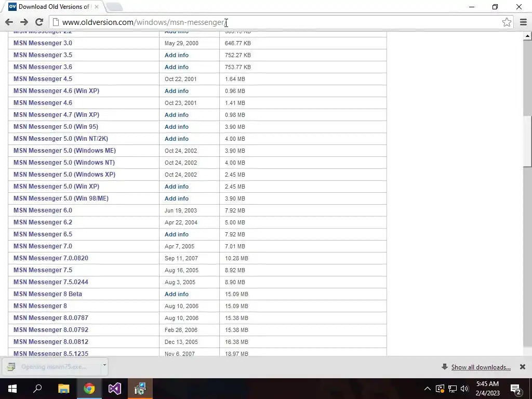Click Add info for MSN Messenger 5.0 (Win XP)
Viewport: 532px width, 399px height.
click(177, 187)
